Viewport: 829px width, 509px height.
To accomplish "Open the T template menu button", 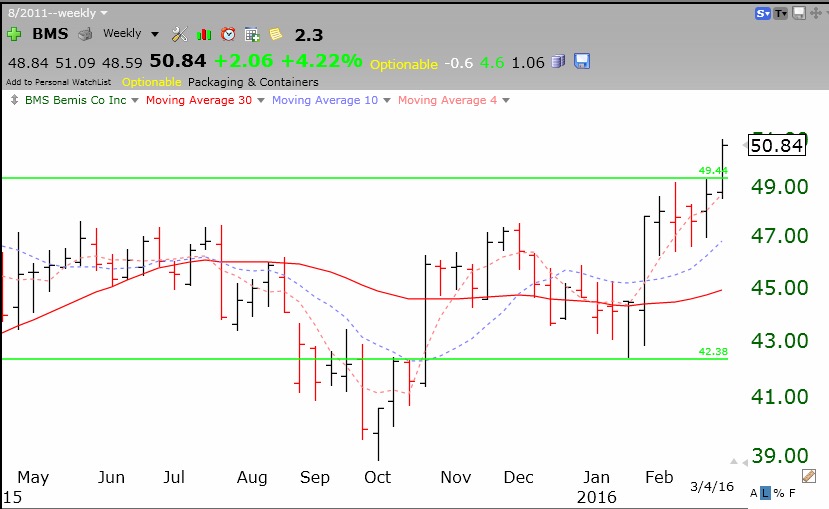I will pos(781,12).
